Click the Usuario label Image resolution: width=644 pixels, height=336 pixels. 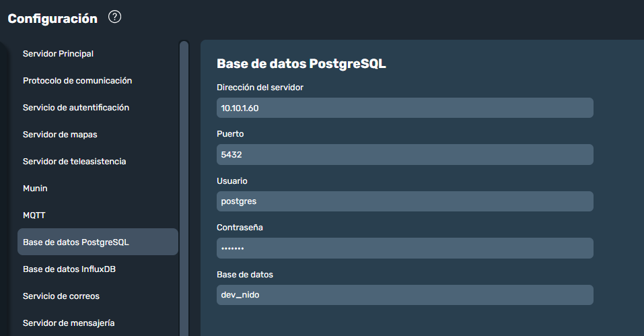point(232,180)
